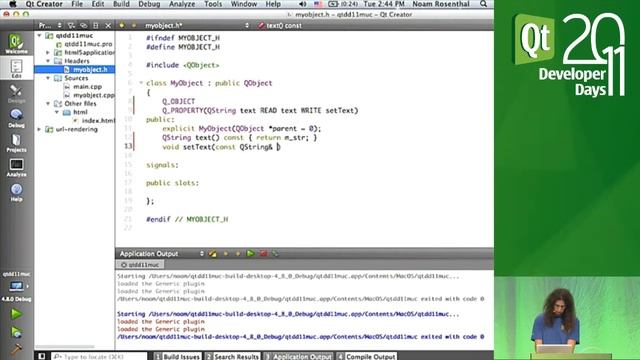Close the Projects side pane

pyautogui.click(x=108, y=25)
